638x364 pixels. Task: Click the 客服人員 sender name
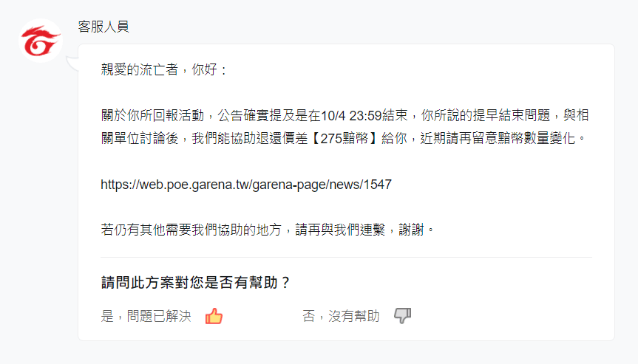pos(103,27)
